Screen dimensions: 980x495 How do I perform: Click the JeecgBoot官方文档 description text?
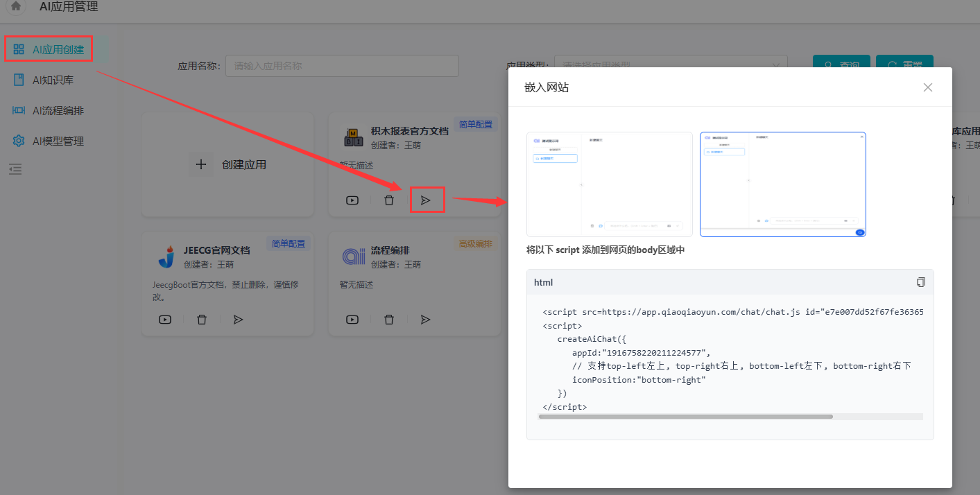click(225, 290)
